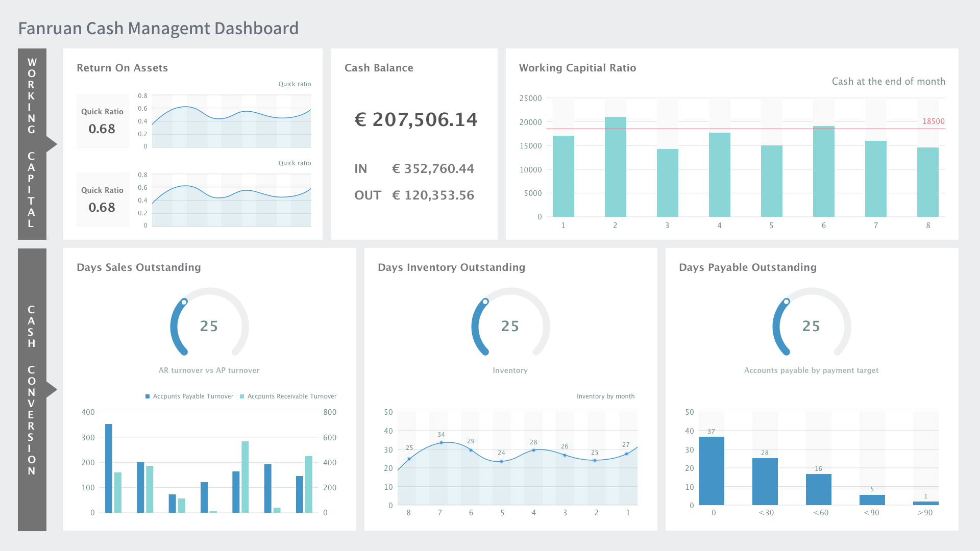Click the inventory data point labeled 34
This screenshot has height=551, width=980.
(442, 442)
